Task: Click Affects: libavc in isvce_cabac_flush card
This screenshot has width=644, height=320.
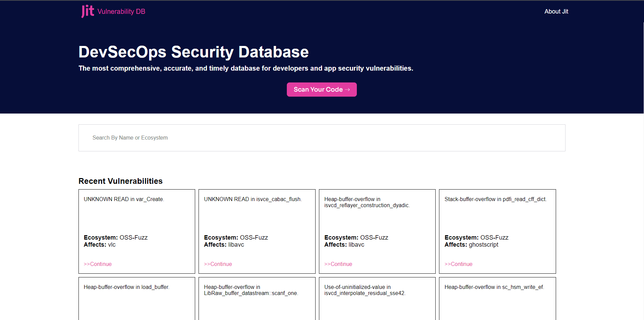Action: [224, 245]
